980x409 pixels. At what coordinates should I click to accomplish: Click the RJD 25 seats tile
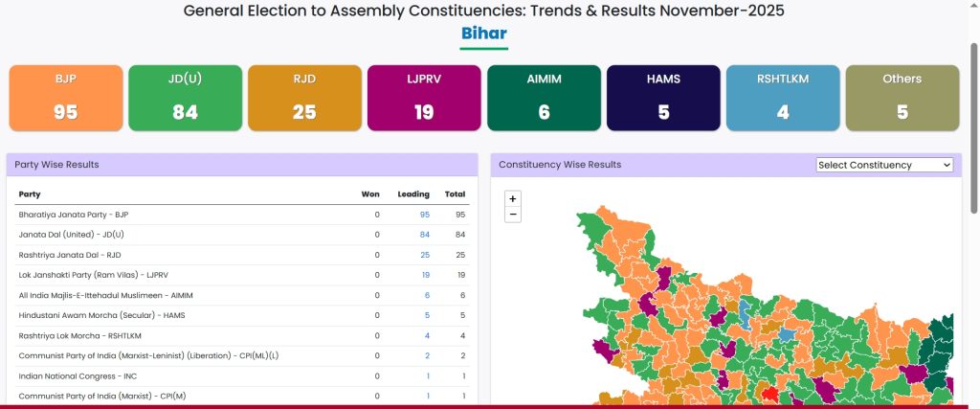tap(304, 98)
